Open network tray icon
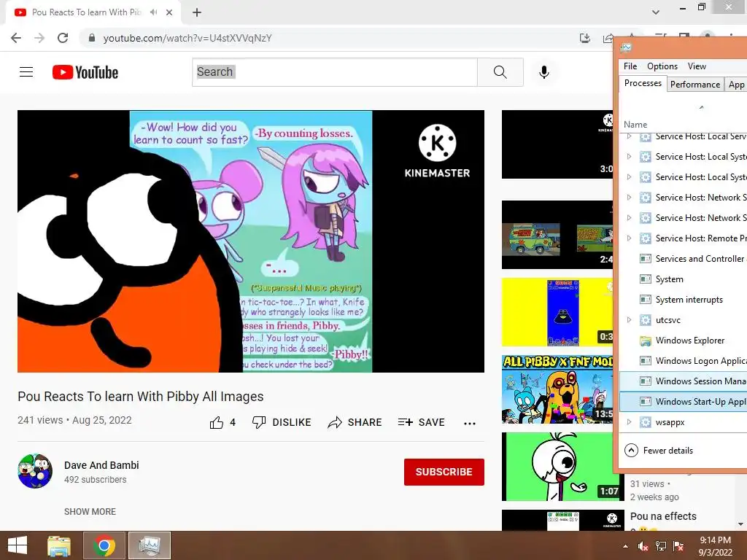The height and width of the screenshot is (560, 747). [x=661, y=546]
